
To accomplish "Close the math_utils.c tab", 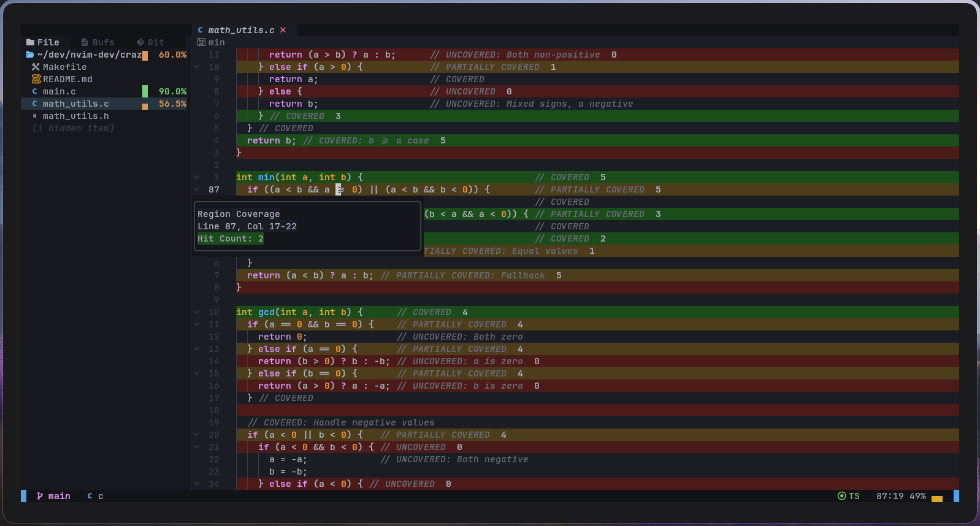I will (x=283, y=30).
